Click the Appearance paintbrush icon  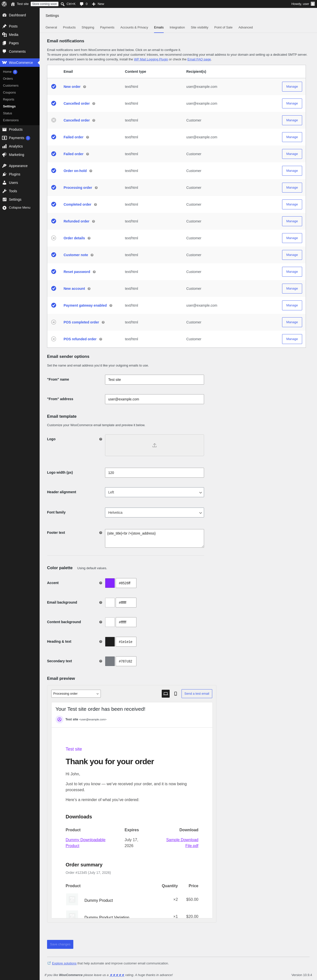pyautogui.click(x=4, y=166)
